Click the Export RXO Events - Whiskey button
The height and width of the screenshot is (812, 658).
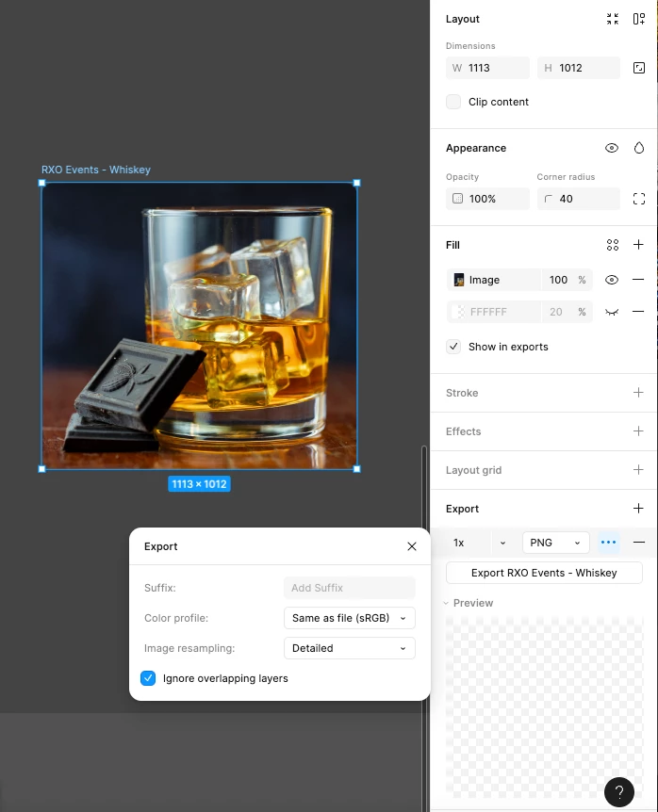(544, 573)
